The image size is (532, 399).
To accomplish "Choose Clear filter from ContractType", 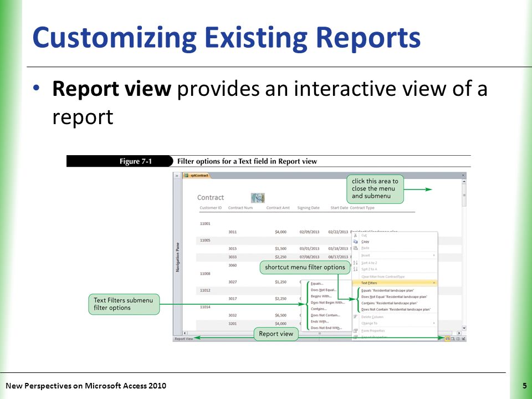I will (383, 277).
